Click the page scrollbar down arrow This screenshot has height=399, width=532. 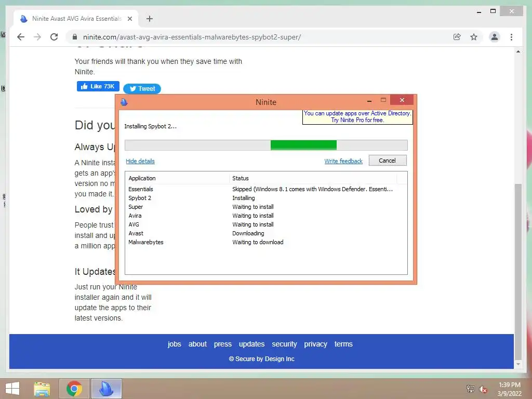point(518,364)
